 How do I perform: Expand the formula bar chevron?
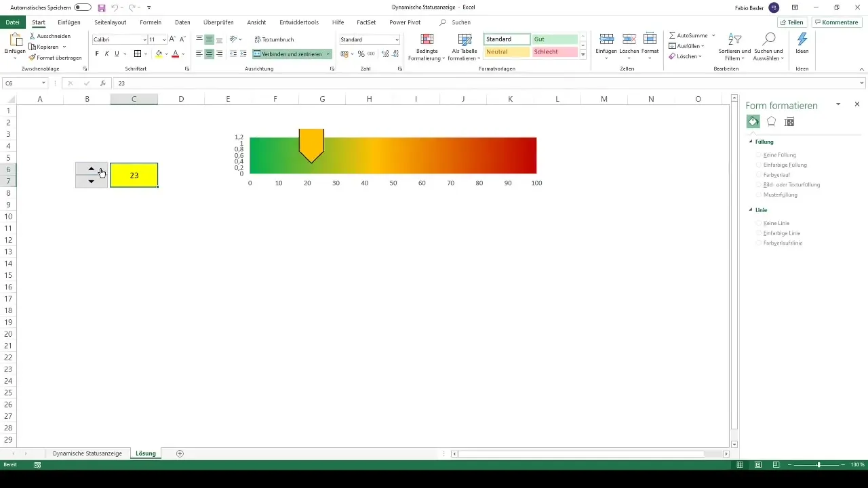(x=862, y=83)
